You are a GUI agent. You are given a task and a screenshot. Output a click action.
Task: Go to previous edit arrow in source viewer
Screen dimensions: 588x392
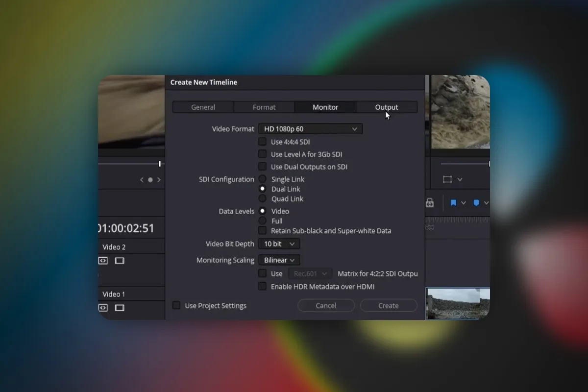(x=142, y=180)
